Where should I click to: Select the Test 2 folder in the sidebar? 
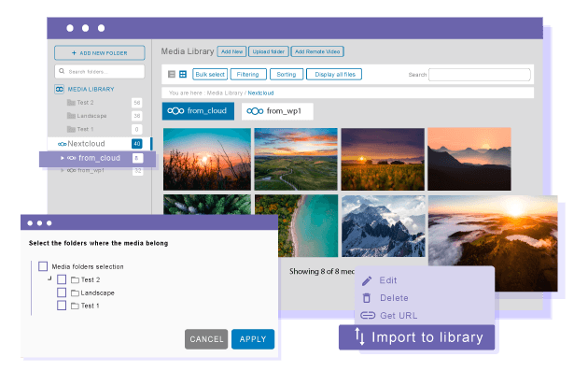tap(85, 103)
